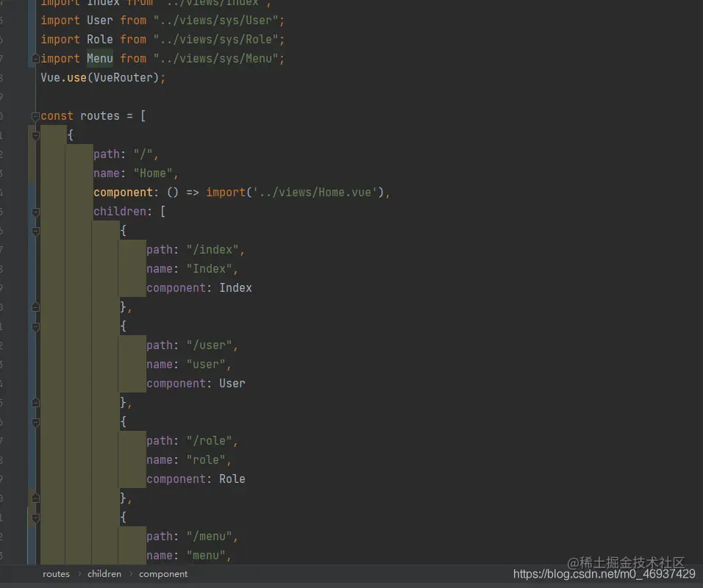703x588 pixels.
Task: Collapse the children array fold marker
Action: tap(35, 212)
